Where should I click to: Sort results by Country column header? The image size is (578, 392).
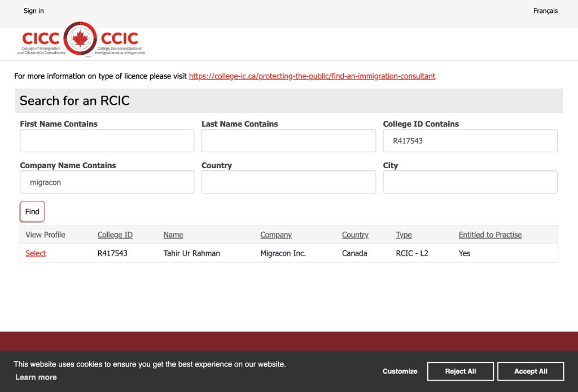pos(355,235)
